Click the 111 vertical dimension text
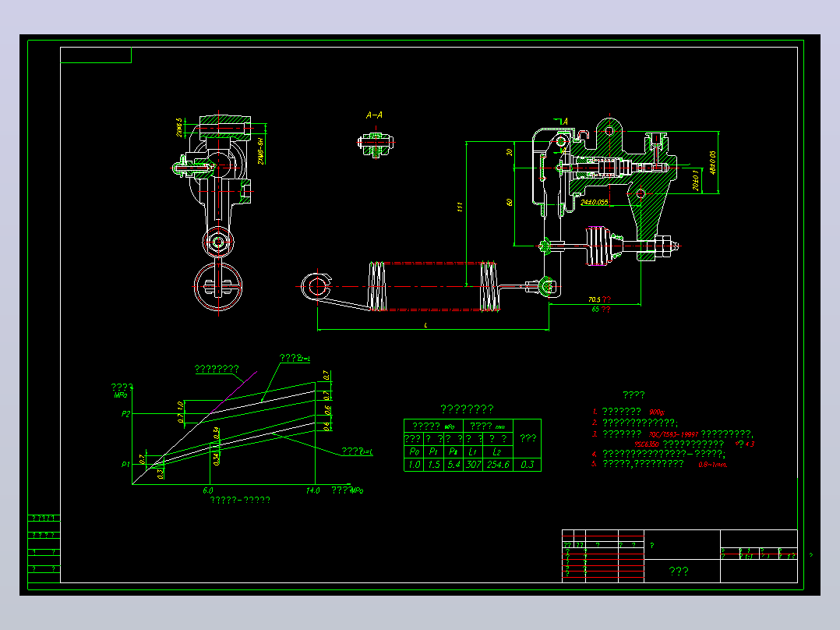The height and width of the screenshot is (630, 840). pyautogui.click(x=460, y=207)
